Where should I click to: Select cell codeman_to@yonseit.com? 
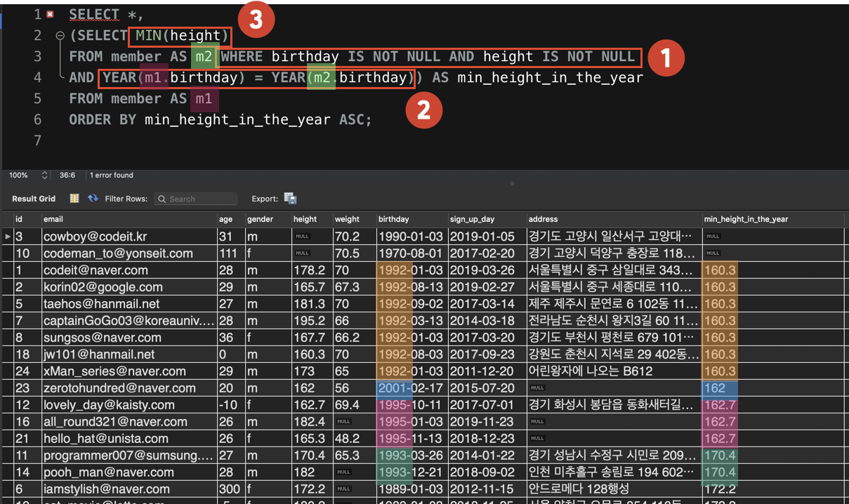pos(129,253)
